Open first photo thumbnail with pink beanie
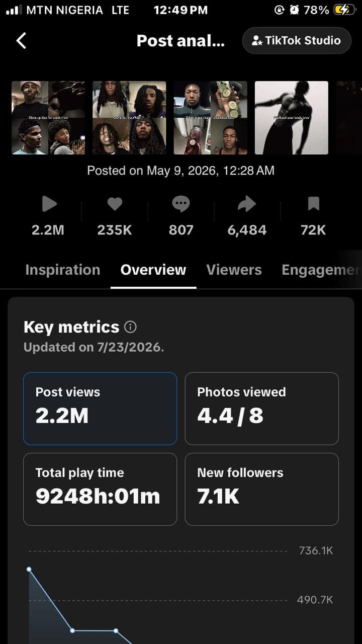This screenshot has width=362, height=644. (48, 118)
